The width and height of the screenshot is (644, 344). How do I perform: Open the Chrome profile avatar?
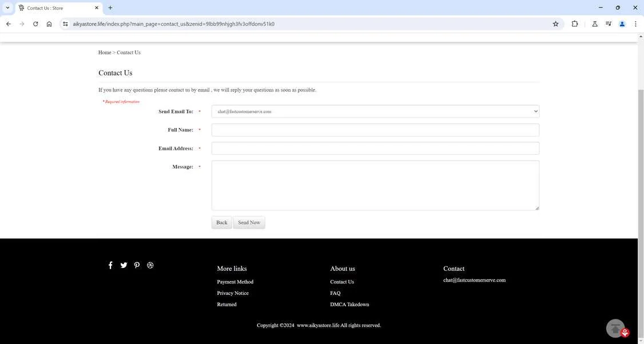tap(622, 24)
